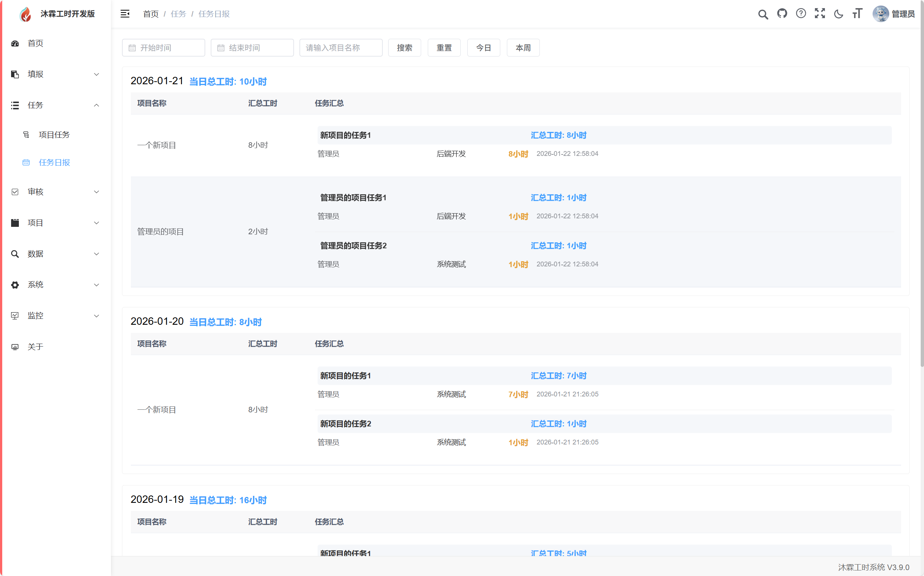Screen dimensions: 924x576
Task: Select the 项目任务 sidebar item
Action: coord(54,134)
